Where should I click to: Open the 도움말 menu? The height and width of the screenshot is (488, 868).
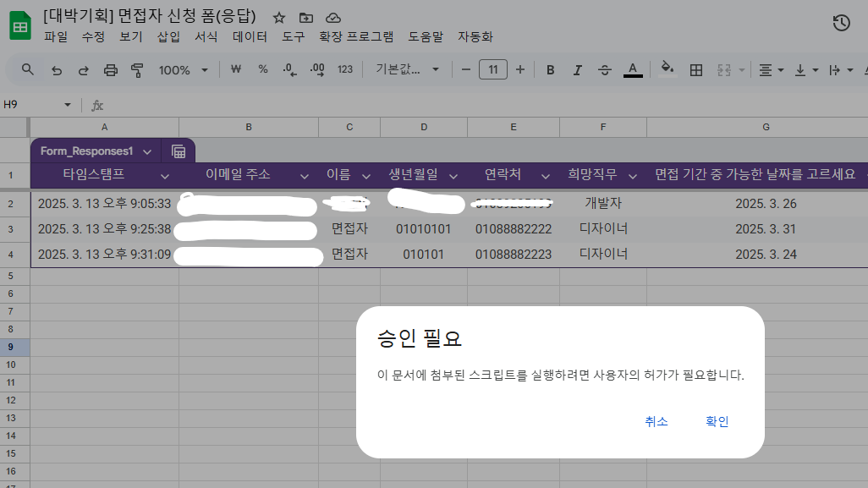point(426,37)
